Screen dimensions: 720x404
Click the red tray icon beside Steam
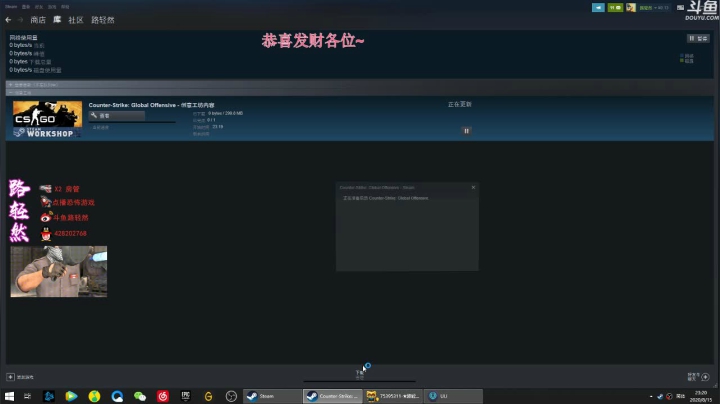(x=669, y=396)
